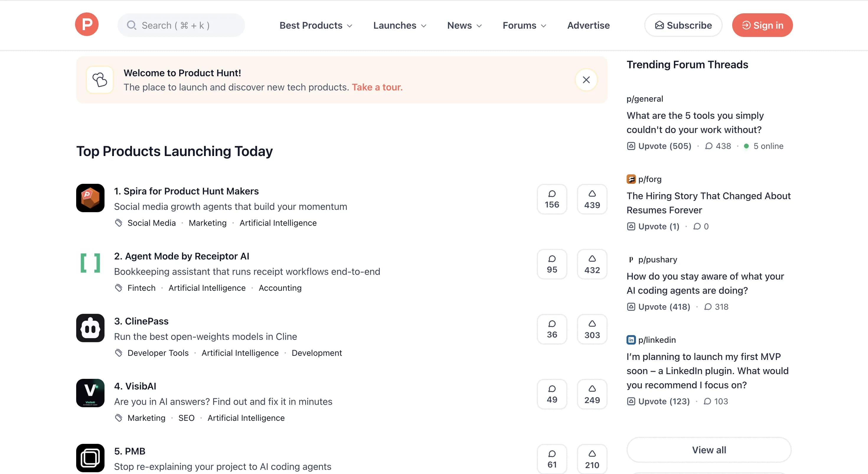Image resolution: width=868 pixels, height=474 pixels.
Task: Open PMB logo thumbnail
Action: coord(90,458)
